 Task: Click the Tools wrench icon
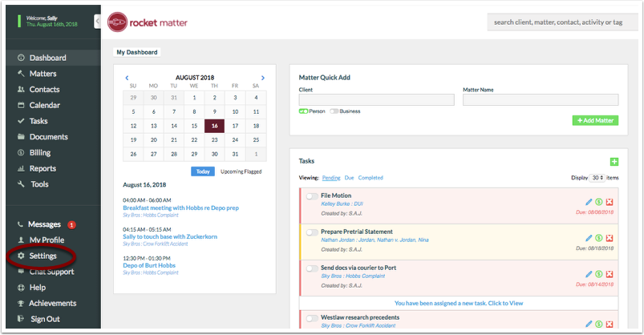[x=21, y=184]
